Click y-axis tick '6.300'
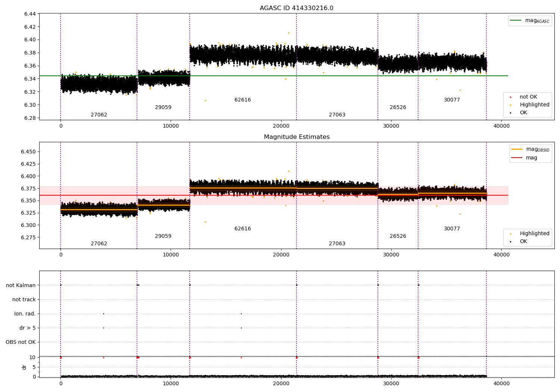 28,225
